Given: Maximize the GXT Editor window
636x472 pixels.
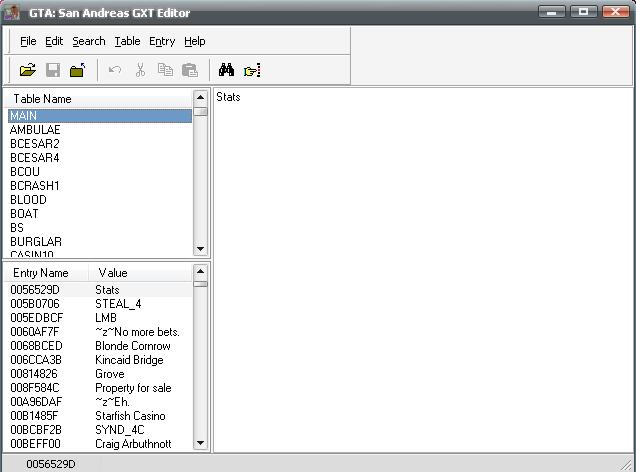Looking at the screenshot, I should pyautogui.click(x=584, y=12).
